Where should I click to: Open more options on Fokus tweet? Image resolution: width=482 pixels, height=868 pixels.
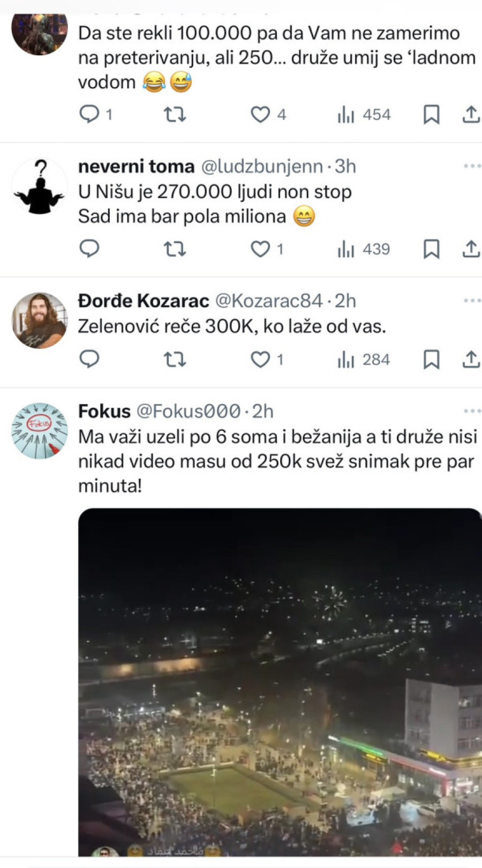click(472, 411)
